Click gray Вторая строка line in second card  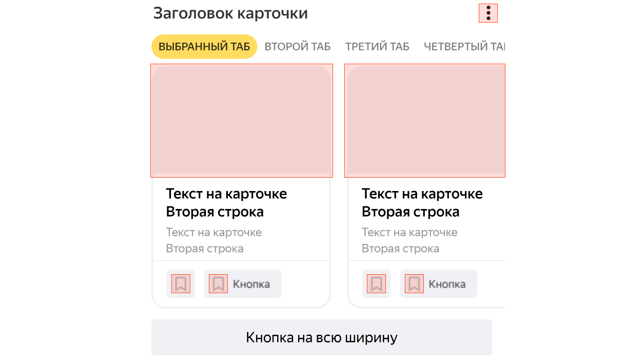coord(400,249)
